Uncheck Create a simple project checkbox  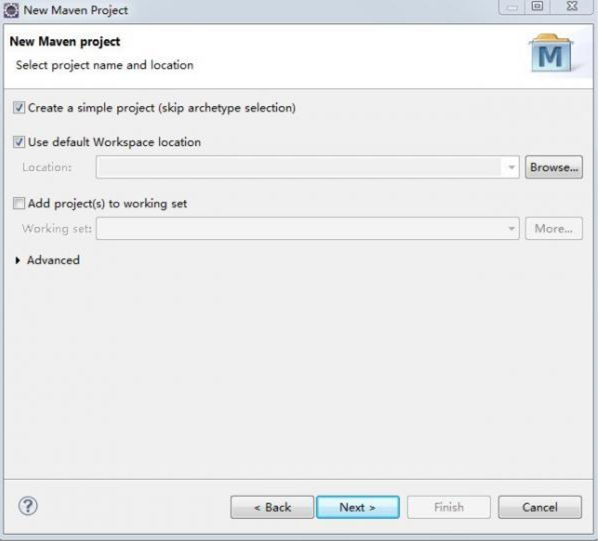(x=19, y=108)
